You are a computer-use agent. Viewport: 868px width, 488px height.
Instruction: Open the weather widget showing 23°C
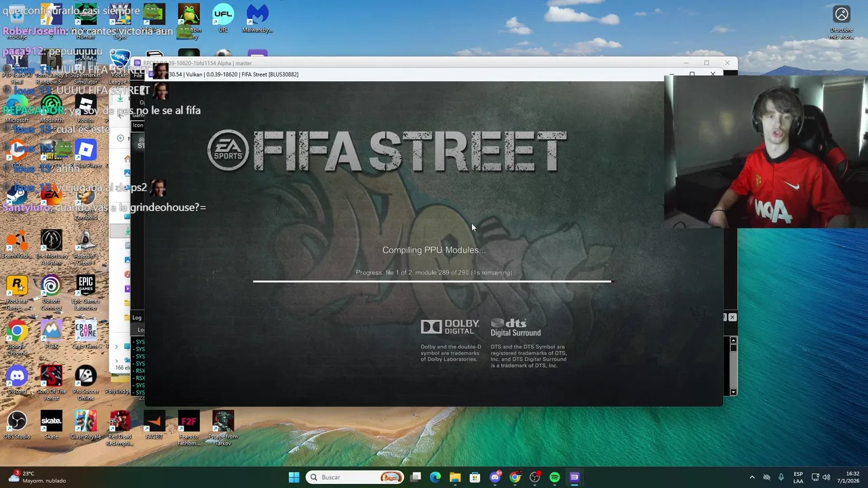36,477
